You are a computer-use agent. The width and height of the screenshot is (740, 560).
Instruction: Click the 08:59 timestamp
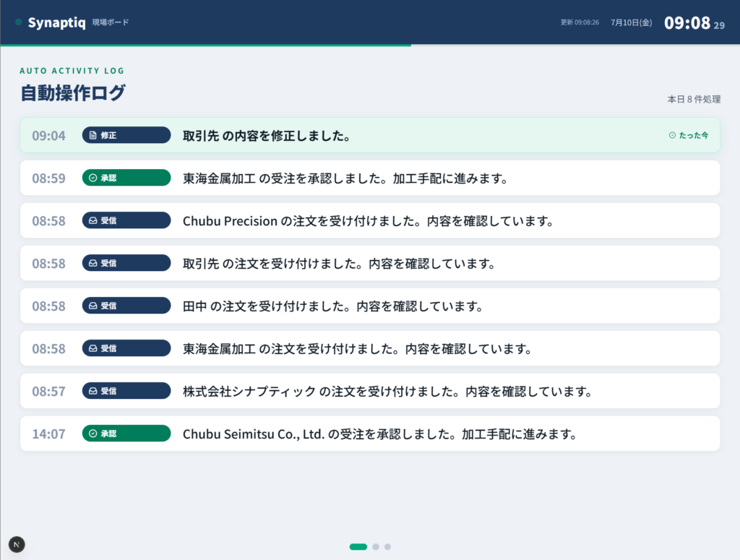[x=48, y=178]
